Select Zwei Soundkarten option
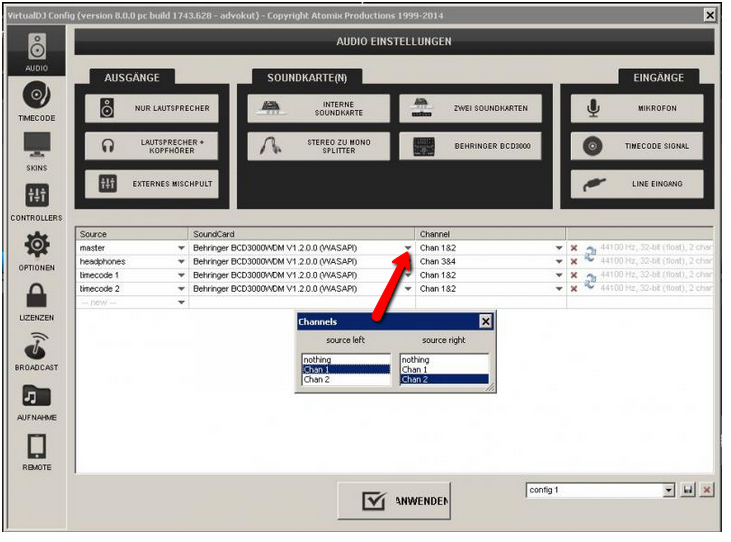 click(x=470, y=108)
